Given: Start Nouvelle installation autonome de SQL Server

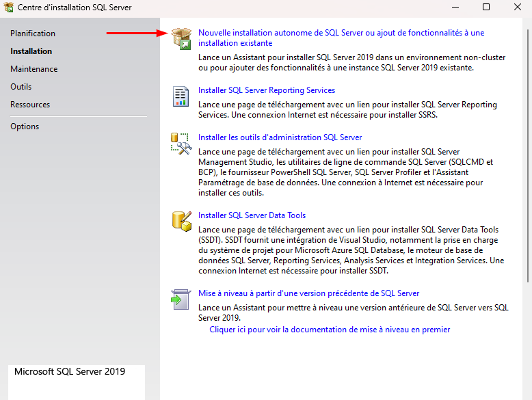Looking at the screenshot, I should 341,33.
